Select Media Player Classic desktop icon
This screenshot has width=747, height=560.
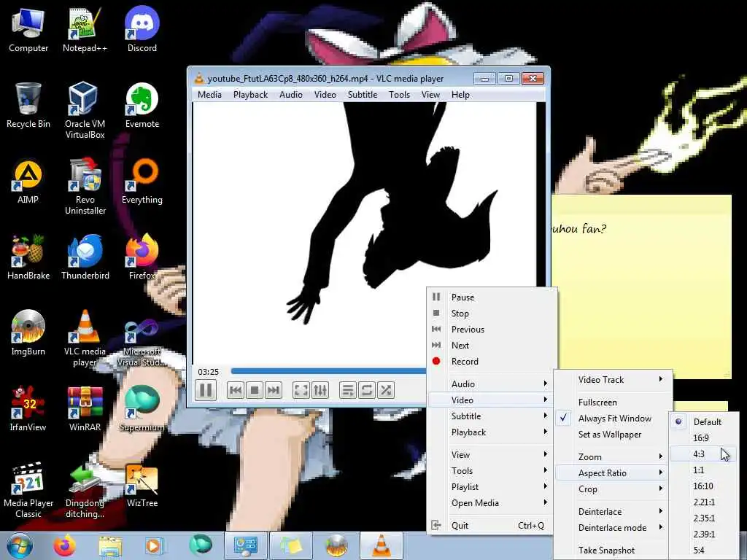(x=28, y=489)
